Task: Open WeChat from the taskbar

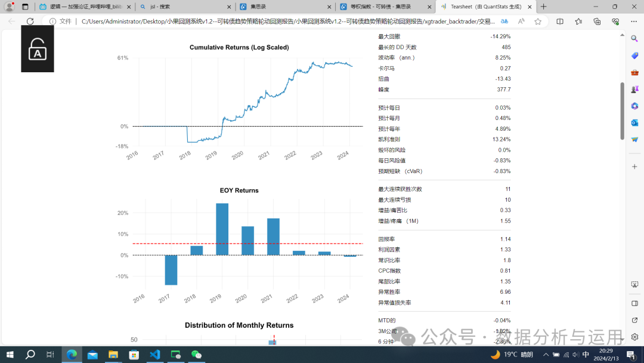Action: coord(196,355)
